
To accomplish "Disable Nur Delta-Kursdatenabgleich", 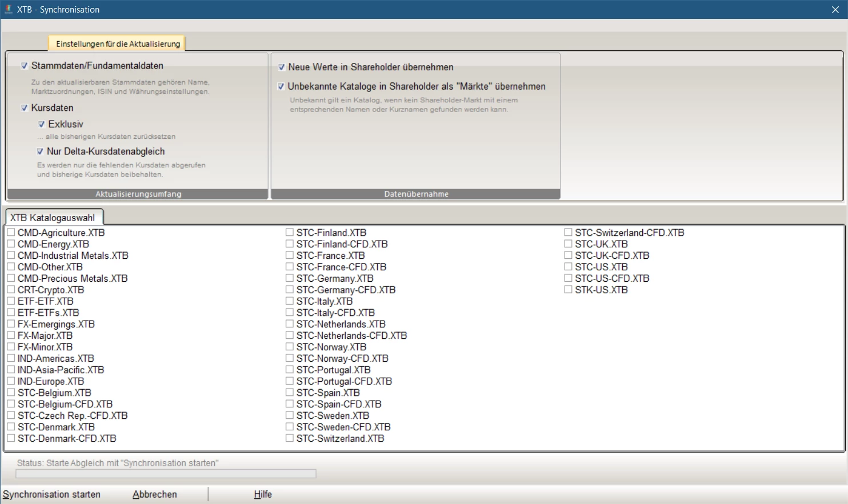I will (40, 151).
